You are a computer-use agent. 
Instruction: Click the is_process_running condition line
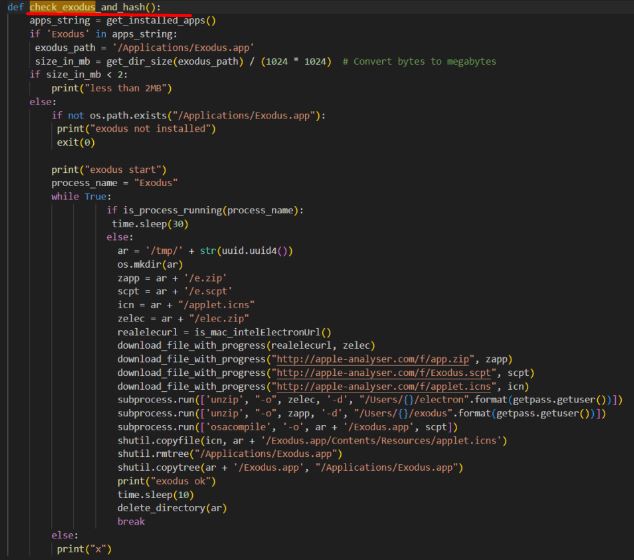[x=205, y=210]
